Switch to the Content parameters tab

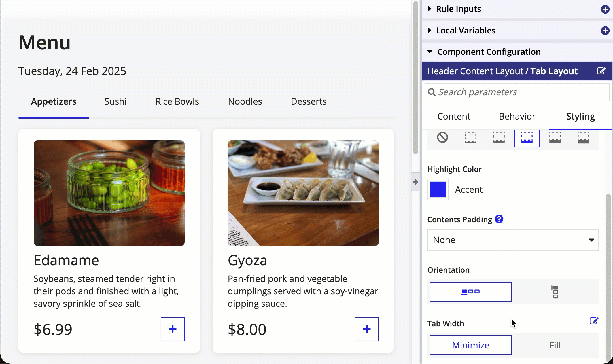(454, 116)
